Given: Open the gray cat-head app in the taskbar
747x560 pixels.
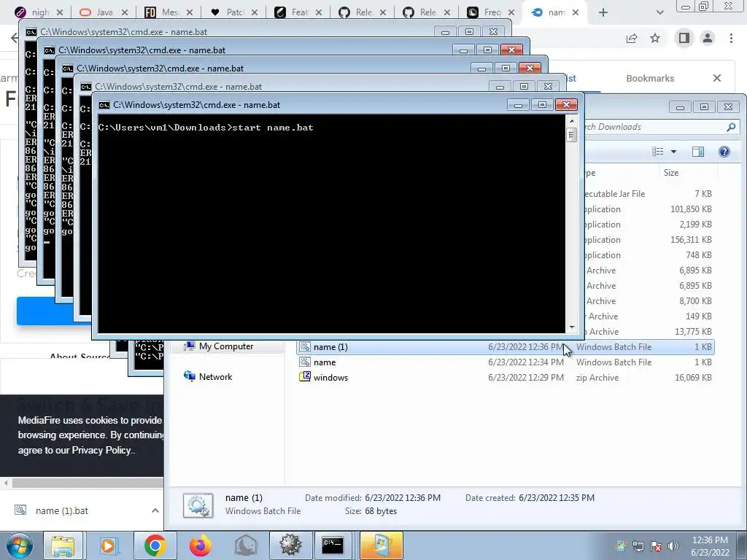Looking at the screenshot, I should coord(245,545).
